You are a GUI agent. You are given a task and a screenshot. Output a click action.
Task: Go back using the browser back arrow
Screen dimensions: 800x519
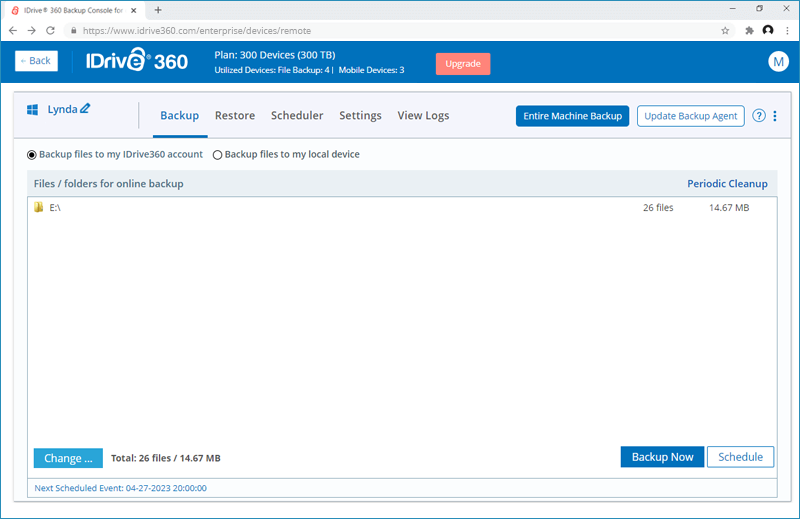(13, 31)
